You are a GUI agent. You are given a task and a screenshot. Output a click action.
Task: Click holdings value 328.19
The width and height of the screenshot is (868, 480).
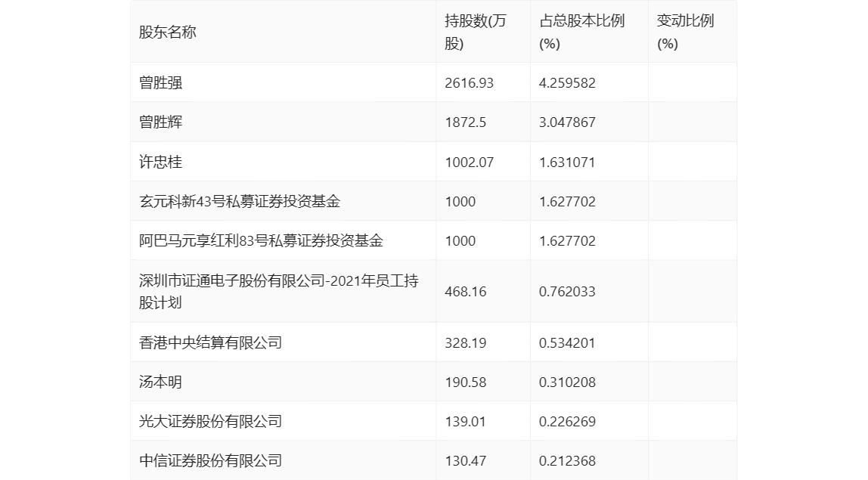[x=466, y=343]
